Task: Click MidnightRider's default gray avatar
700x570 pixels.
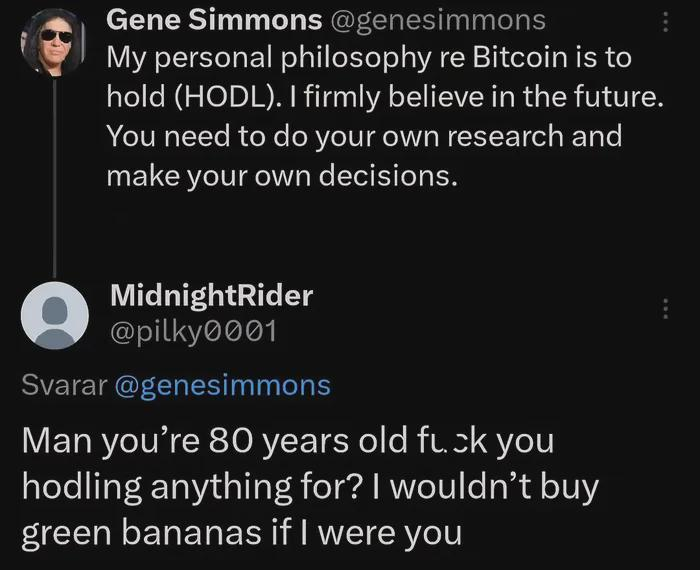Action: click(x=53, y=311)
